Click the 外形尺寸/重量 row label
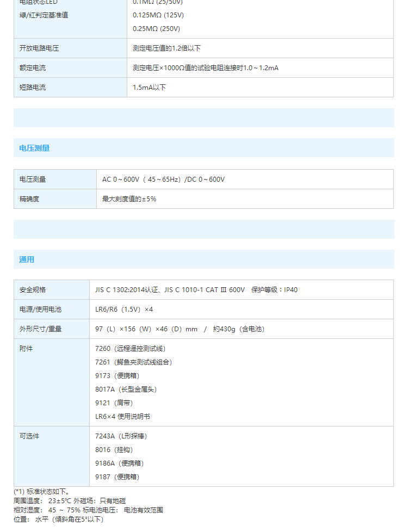Screen dimensions: 408x532 click(40, 329)
